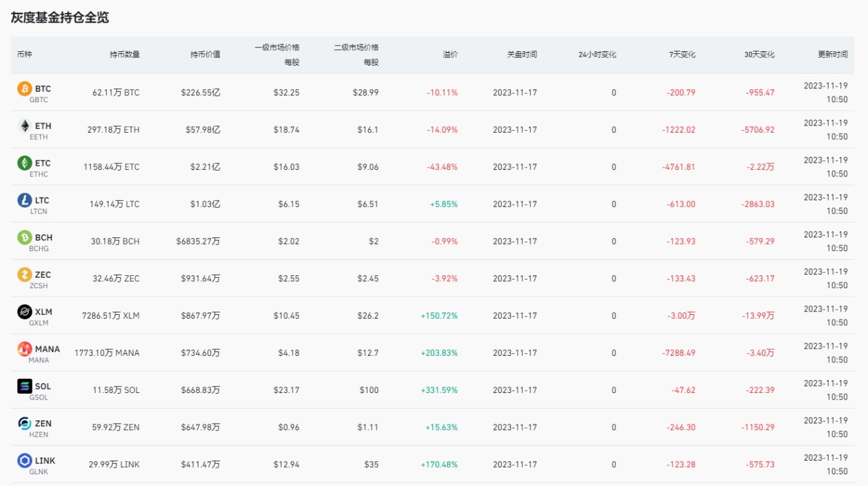Click the BTC coin icon
The width and height of the screenshot is (868, 486).
(24, 89)
